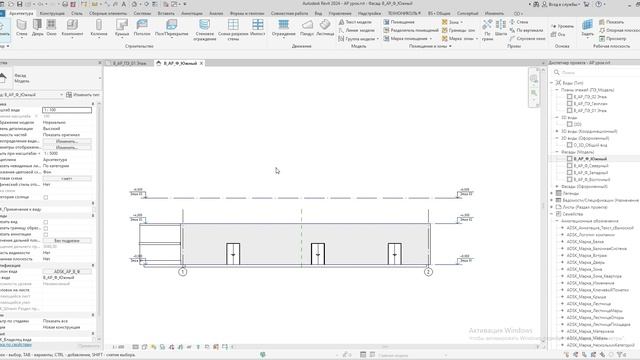Click the Просмотр viewer tool
640x360 pixels.
[613, 38]
